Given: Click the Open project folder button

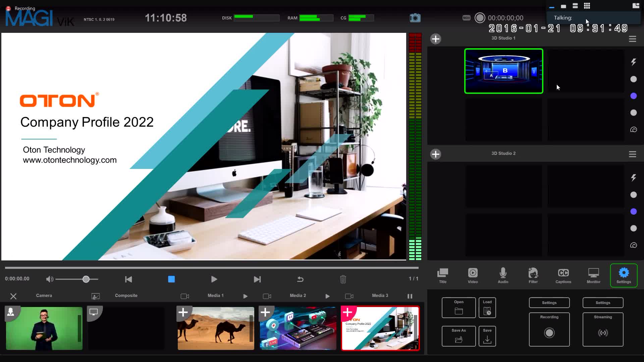Looking at the screenshot, I should click(459, 307).
